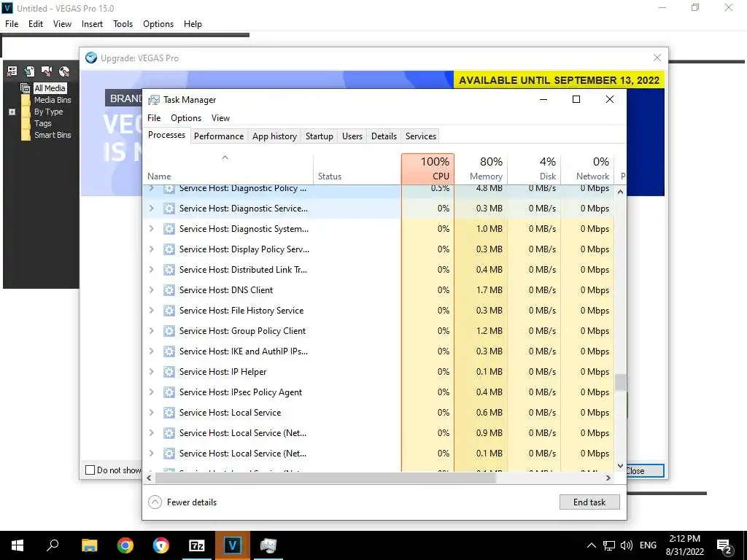Select the All Media tree item
747x560 pixels.
pos(50,88)
